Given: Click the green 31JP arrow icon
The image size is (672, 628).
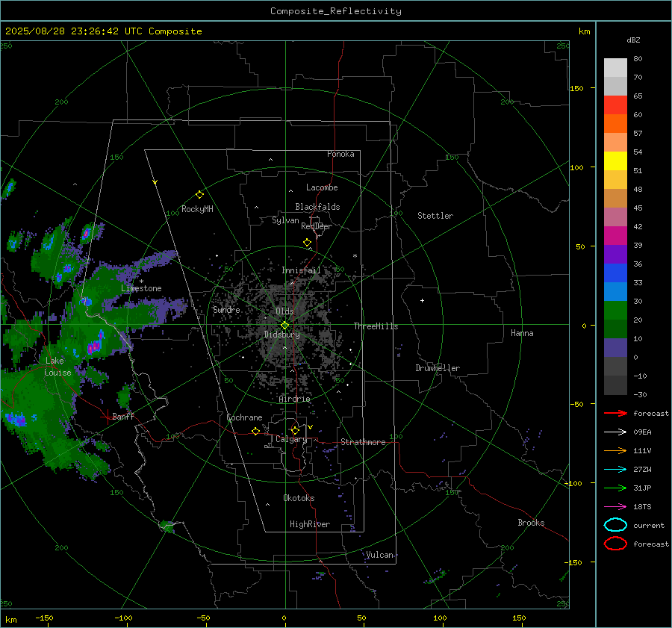Looking at the screenshot, I should 615,488.
